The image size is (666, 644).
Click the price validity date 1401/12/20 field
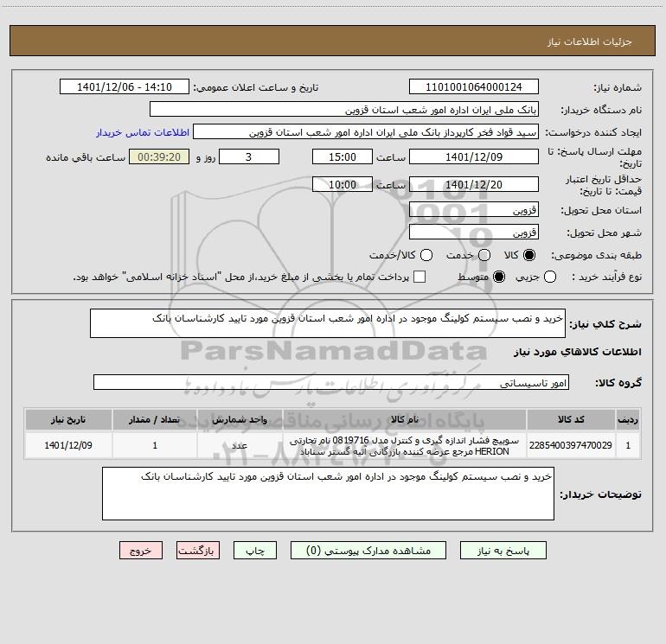pos(474,184)
